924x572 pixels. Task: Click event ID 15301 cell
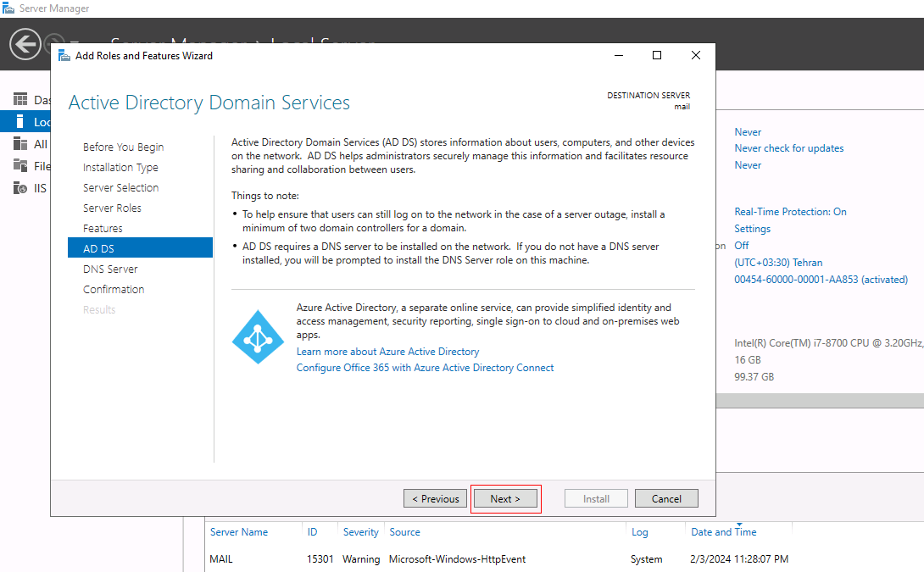pos(320,559)
